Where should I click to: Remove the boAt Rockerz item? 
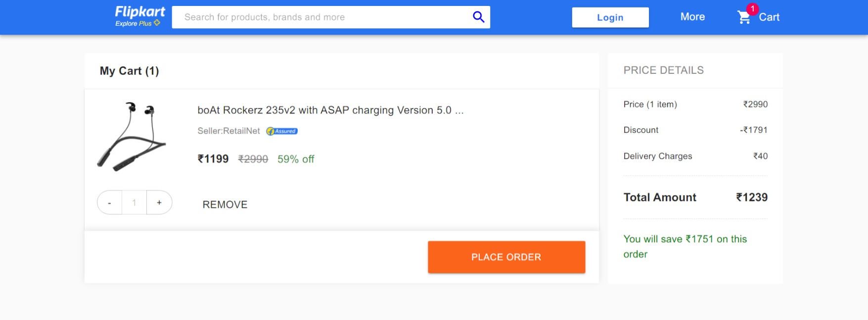(225, 204)
